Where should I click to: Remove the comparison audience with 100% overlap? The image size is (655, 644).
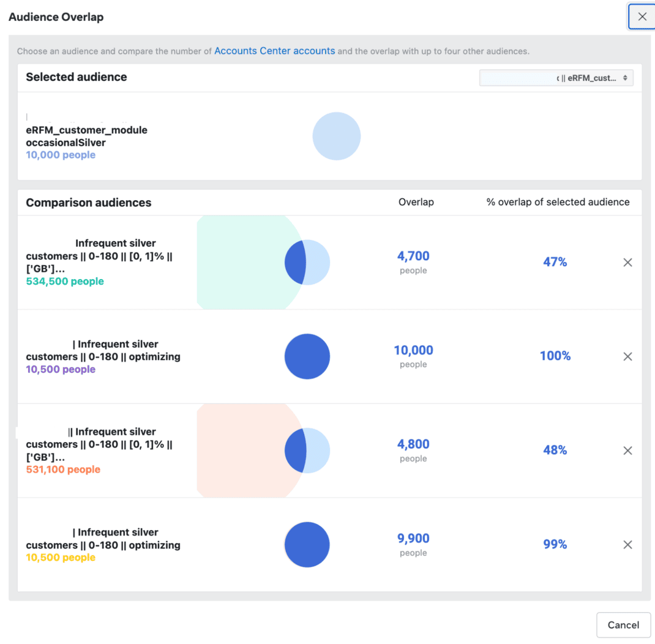[627, 356]
